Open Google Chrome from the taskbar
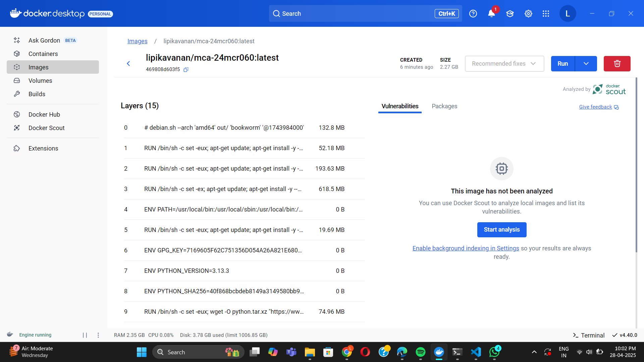 click(347, 352)
